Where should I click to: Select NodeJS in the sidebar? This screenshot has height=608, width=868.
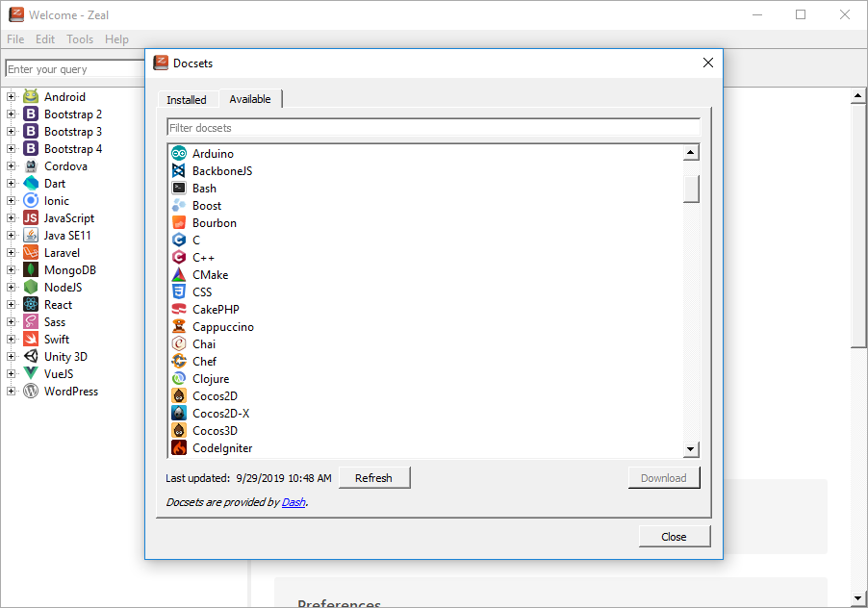[x=64, y=287]
